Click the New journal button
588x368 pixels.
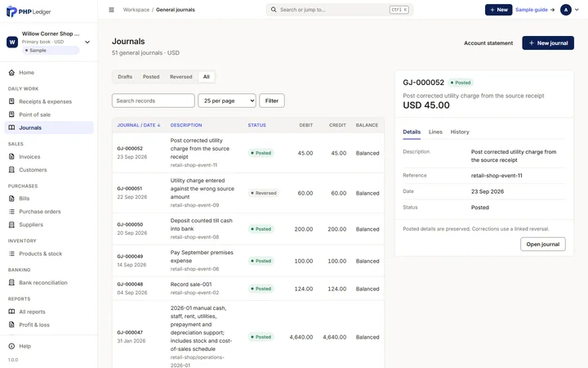(x=548, y=43)
